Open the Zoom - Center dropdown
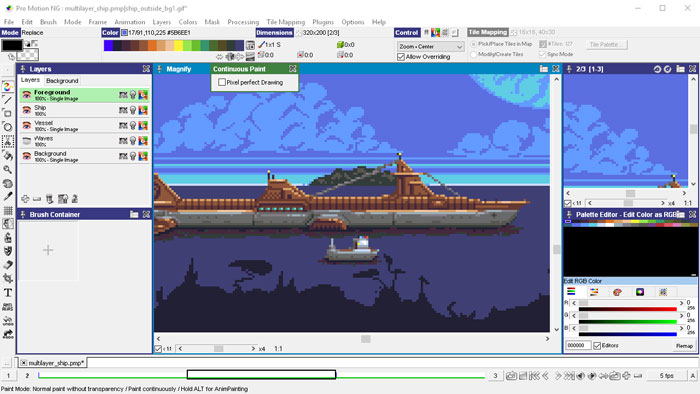Screen dimensions: 700x394 tap(430, 46)
